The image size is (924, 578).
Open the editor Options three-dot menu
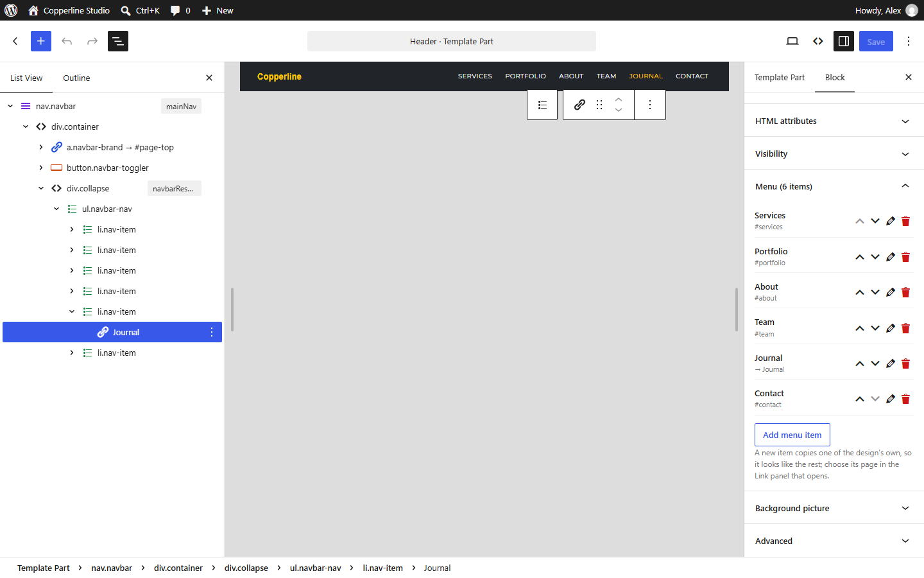[909, 41]
